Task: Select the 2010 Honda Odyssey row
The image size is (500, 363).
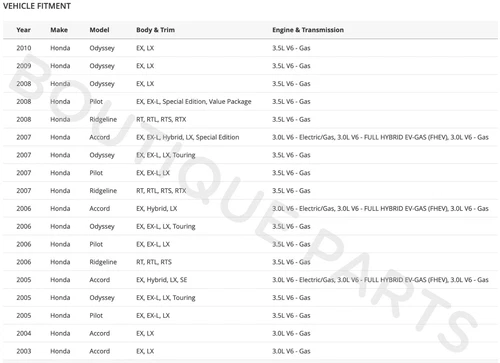Action: pos(250,48)
